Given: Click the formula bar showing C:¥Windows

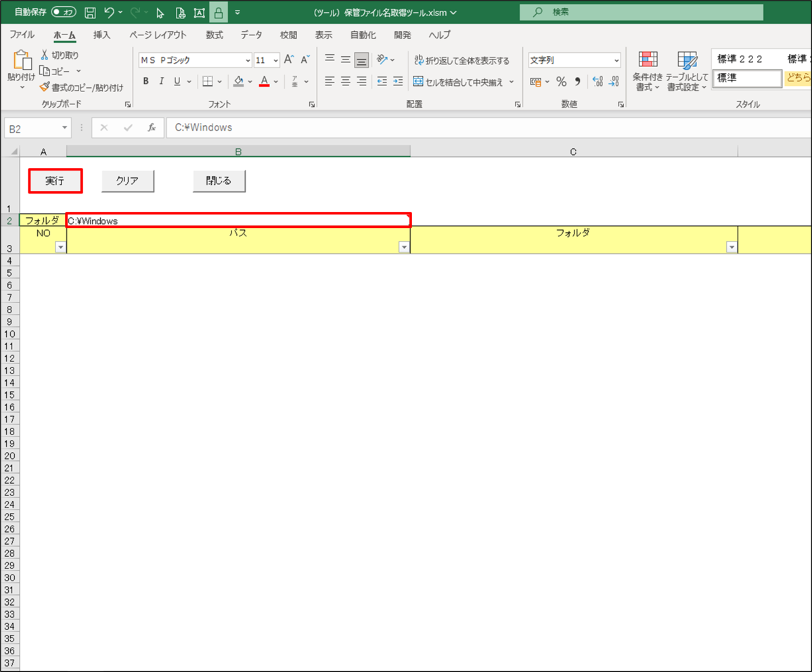Looking at the screenshot, I should (x=487, y=127).
